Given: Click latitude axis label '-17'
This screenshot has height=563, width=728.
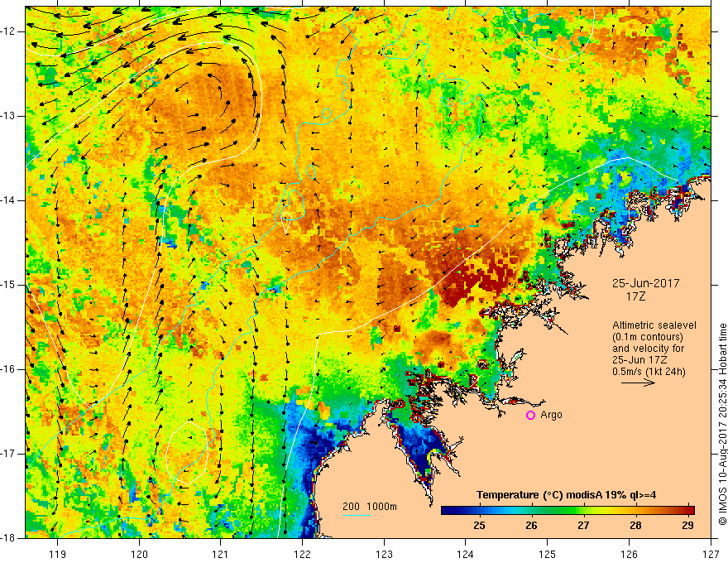Looking at the screenshot, I should (x=8, y=454).
